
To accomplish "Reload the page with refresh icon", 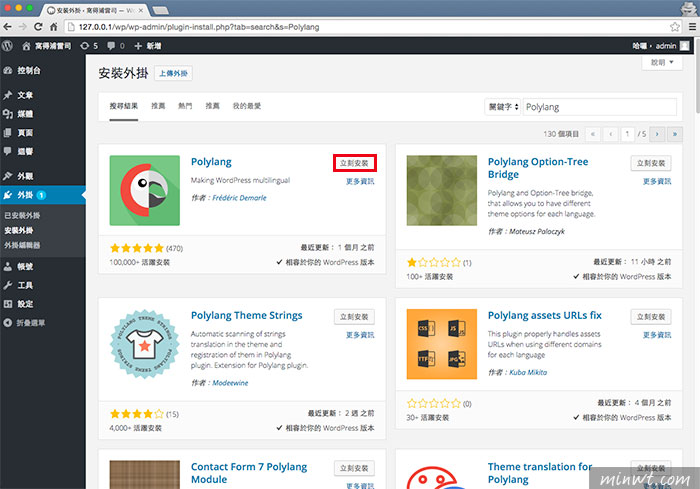I will coord(38,27).
